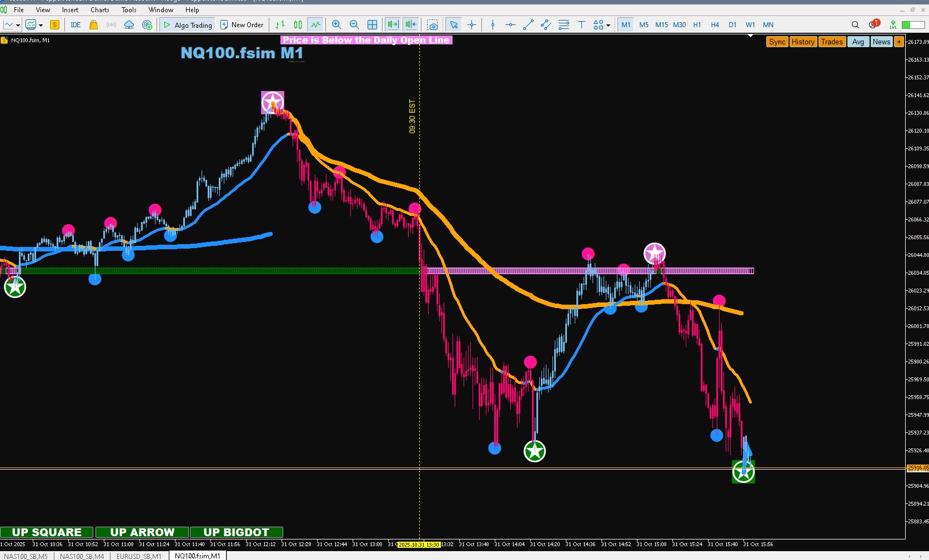Viewport: 929px width, 560px height.
Task: Click the green star square marker at chart low
Action: tap(744, 472)
